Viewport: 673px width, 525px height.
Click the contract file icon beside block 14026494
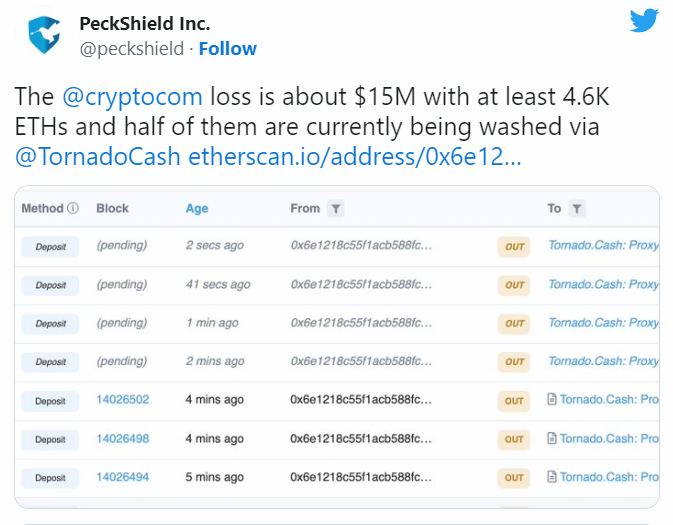(552, 478)
